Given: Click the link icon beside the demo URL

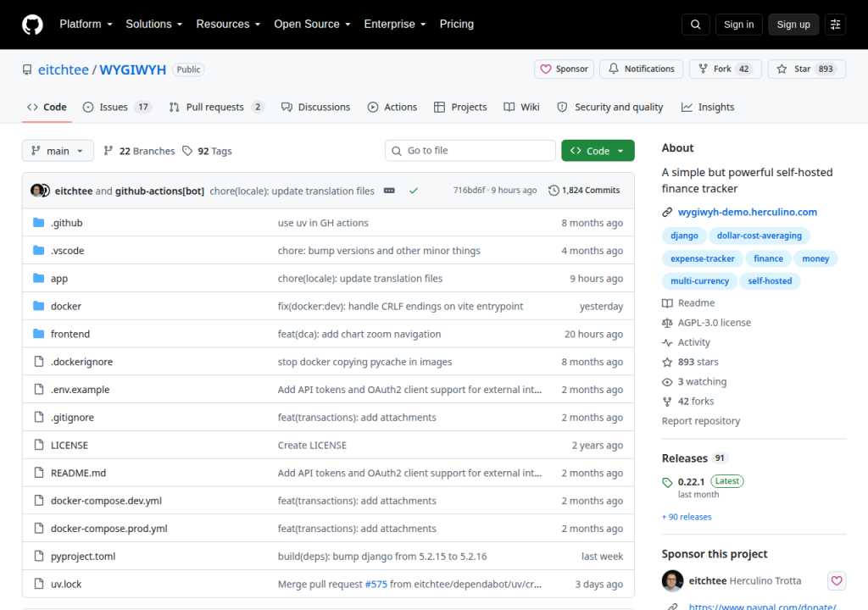Looking at the screenshot, I should click(x=667, y=213).
